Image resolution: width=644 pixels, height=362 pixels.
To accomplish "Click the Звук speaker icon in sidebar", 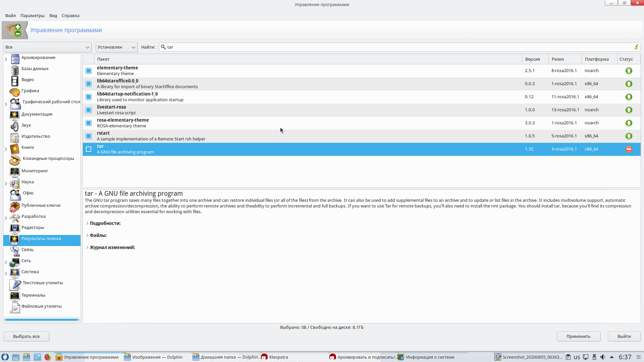I will click(14, 126).
